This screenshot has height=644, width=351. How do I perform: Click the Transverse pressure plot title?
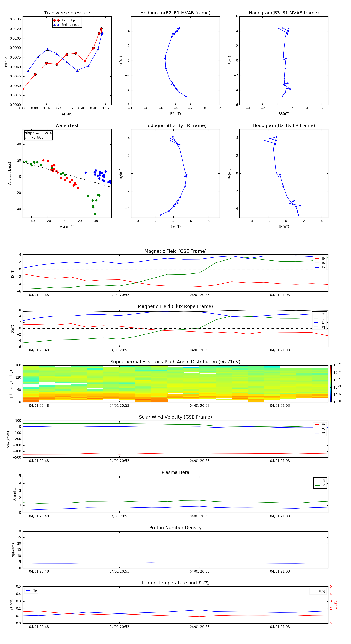click(x=67, y=13)
